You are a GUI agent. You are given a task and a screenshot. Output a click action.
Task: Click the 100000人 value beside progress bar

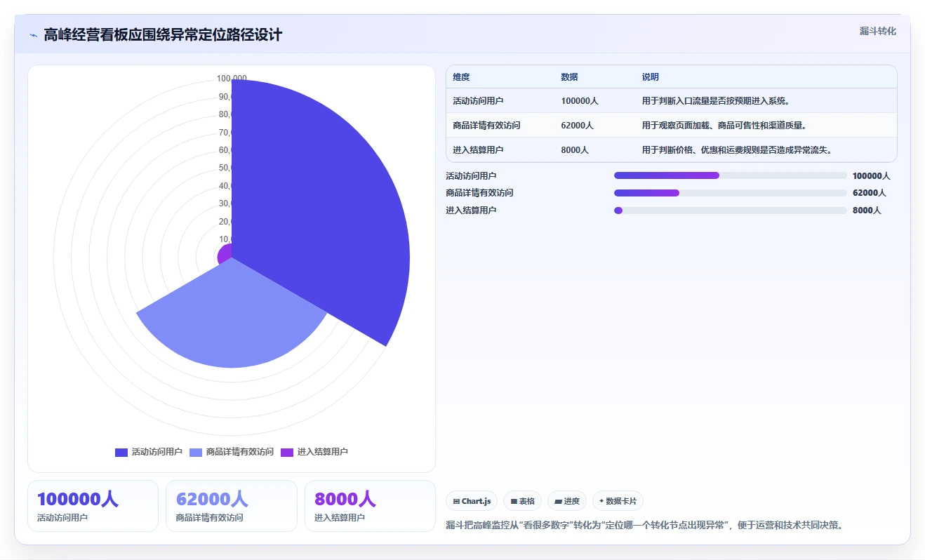[x=871, y=176]
